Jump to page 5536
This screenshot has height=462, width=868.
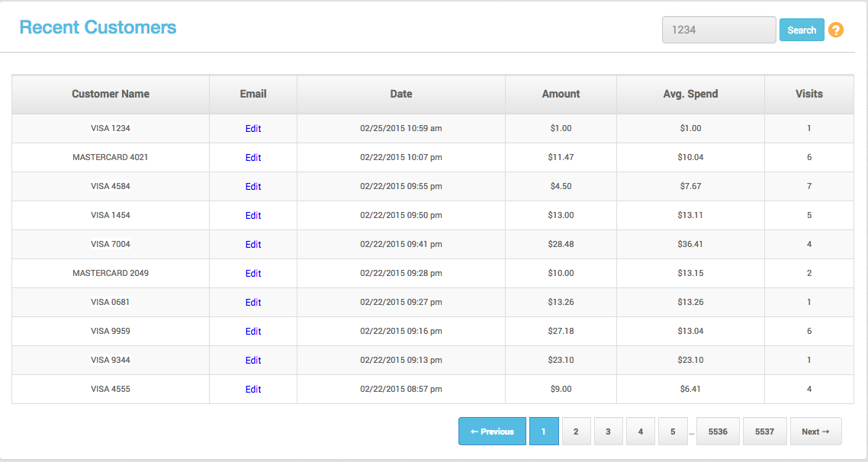(718, 432)
